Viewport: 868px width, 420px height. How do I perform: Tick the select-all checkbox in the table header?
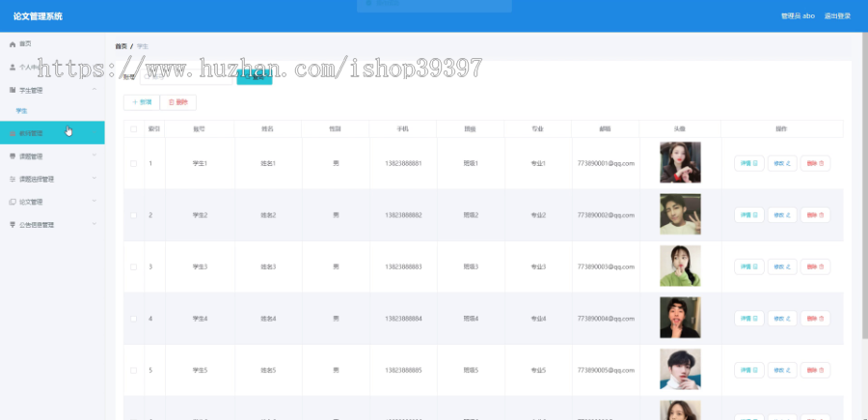coord(133,129)
